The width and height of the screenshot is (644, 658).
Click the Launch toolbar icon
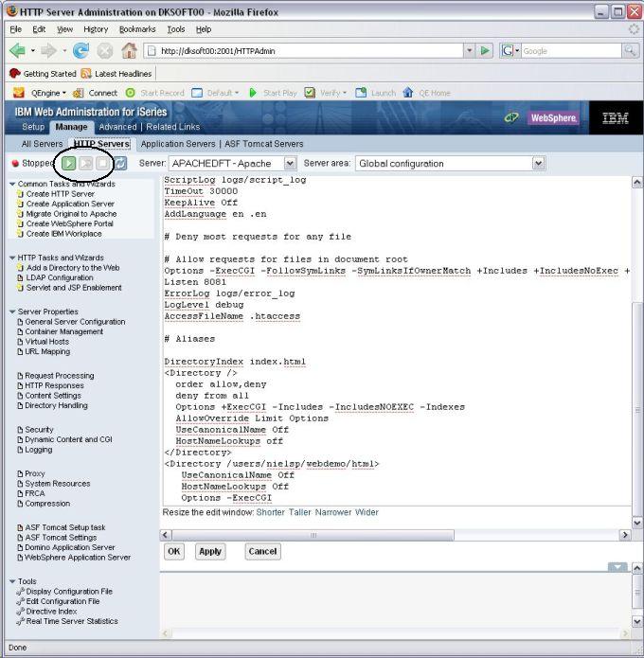click(361, 93)
